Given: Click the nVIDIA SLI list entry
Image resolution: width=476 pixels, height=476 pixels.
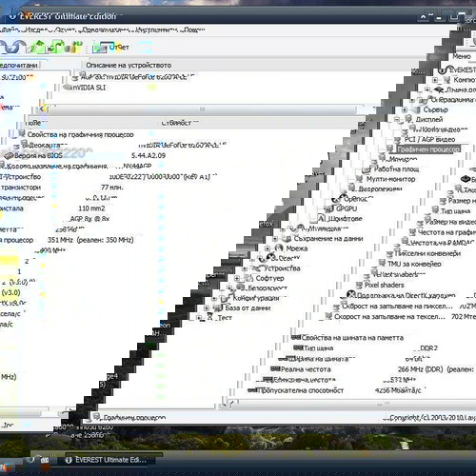Looking at the screenshot, I should (89, 88).
